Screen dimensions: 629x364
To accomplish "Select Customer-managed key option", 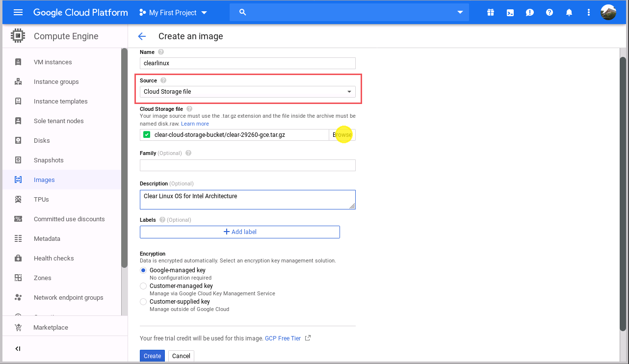I will pyautogui.click(x=143, y=286).
